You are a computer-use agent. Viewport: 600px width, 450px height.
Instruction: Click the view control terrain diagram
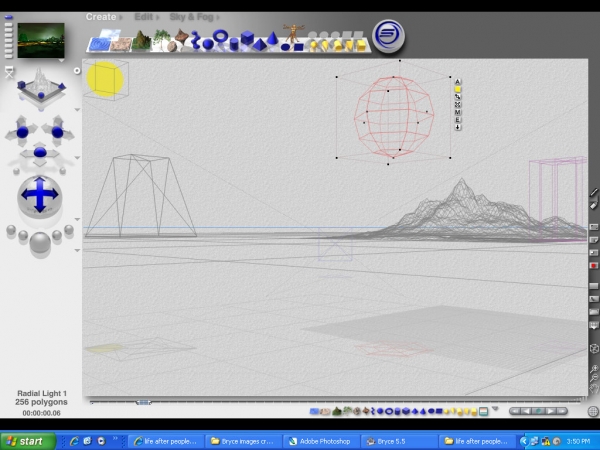pos(41,88)
